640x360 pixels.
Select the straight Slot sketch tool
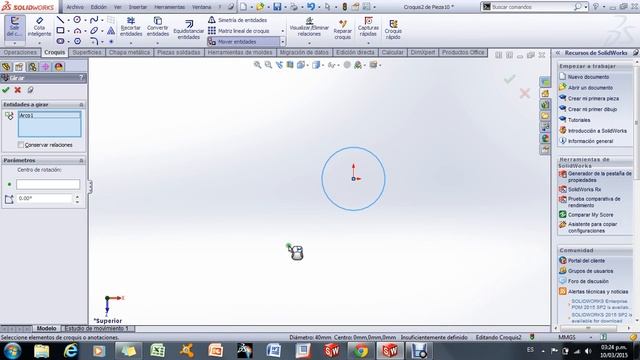pyautogui.click(x=60, y=41)
